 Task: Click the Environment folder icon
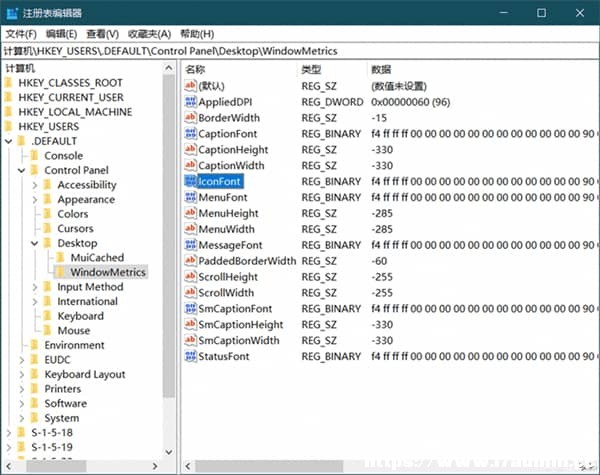pyautogui.click(x=34, y=345)
